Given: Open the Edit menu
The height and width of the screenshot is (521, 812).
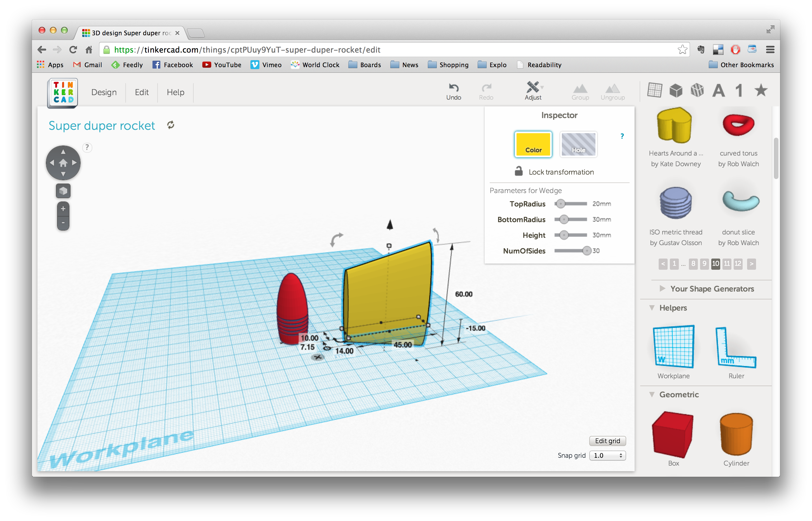Looking at the screenshot, I should (x=141, y=92).
